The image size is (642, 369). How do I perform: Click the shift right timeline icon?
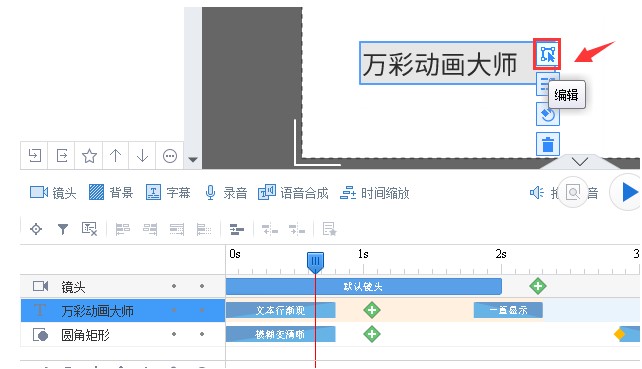click(x=297, y=229)
